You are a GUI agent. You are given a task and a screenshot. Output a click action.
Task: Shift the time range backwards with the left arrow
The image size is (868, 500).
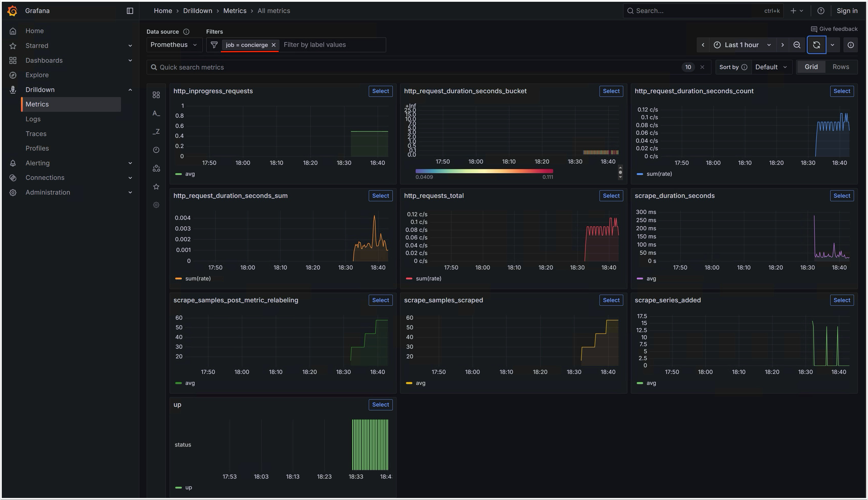(x=703, y=45)
